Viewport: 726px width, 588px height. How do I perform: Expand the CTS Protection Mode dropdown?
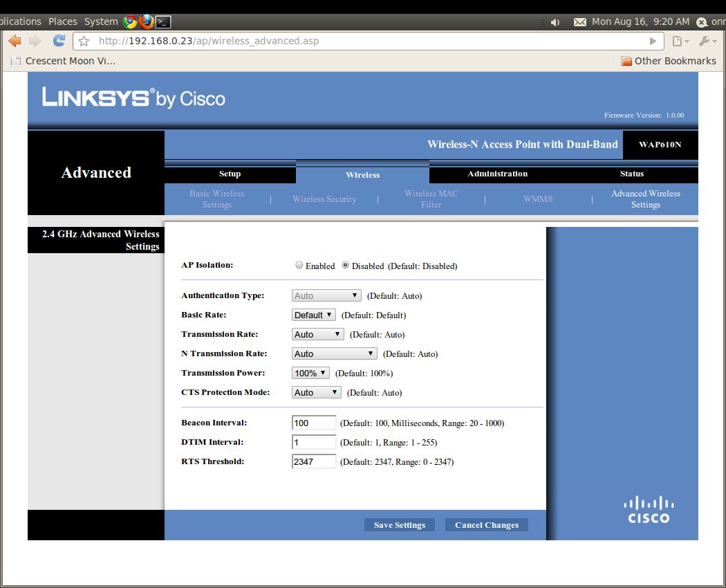[x=317, y=392]
